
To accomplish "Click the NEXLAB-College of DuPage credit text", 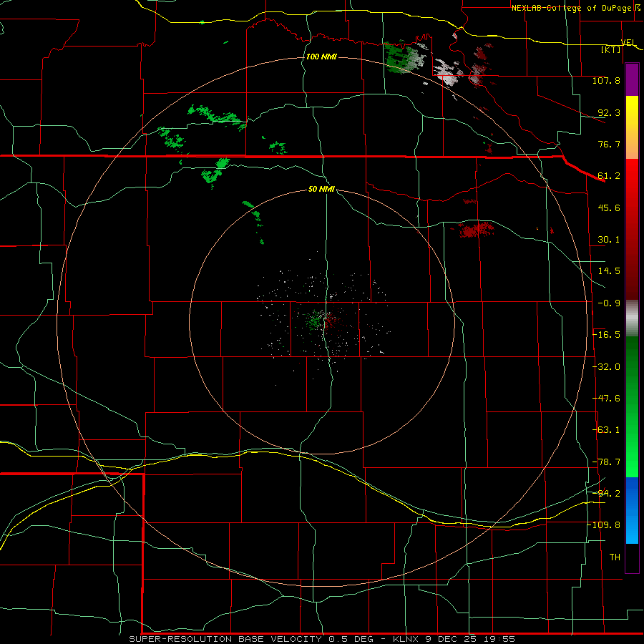I will pos(574,8).
